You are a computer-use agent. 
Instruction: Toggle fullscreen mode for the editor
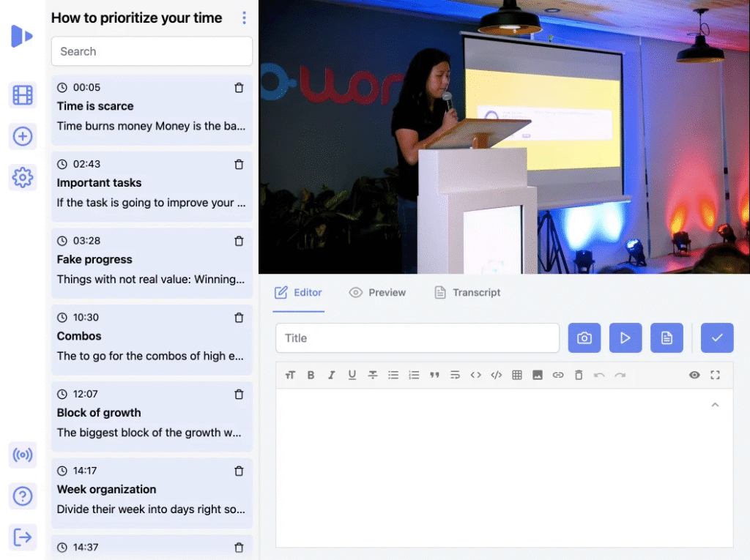tap(715, 375)
